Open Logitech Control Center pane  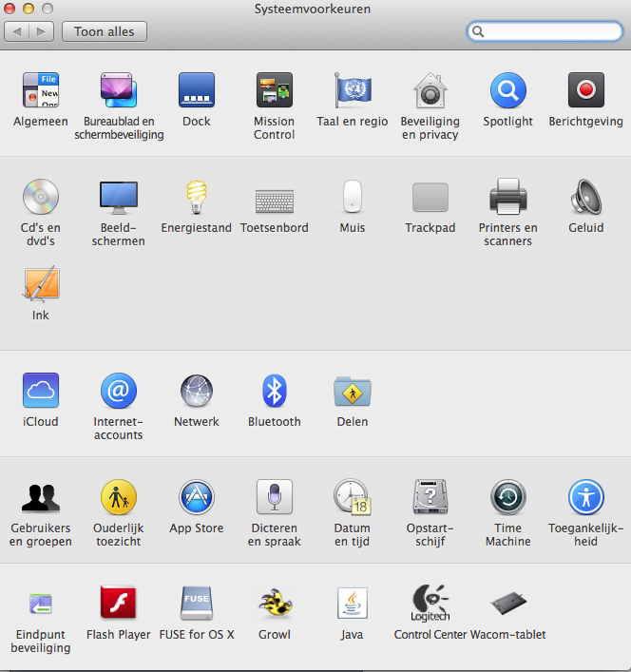pos(430,604)
